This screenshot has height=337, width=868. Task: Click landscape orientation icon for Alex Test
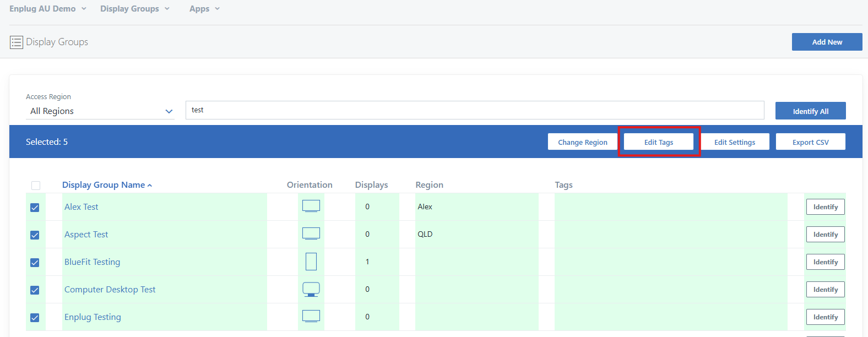[311, 206]
